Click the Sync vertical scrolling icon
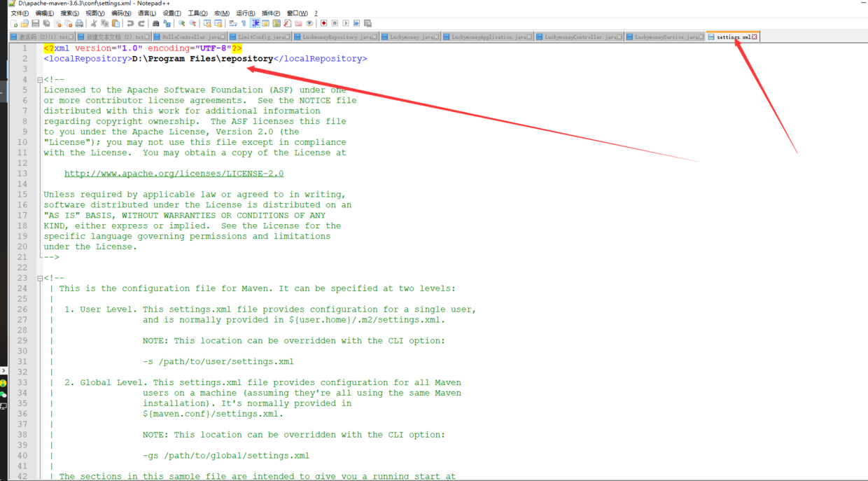 coord(207,23)
